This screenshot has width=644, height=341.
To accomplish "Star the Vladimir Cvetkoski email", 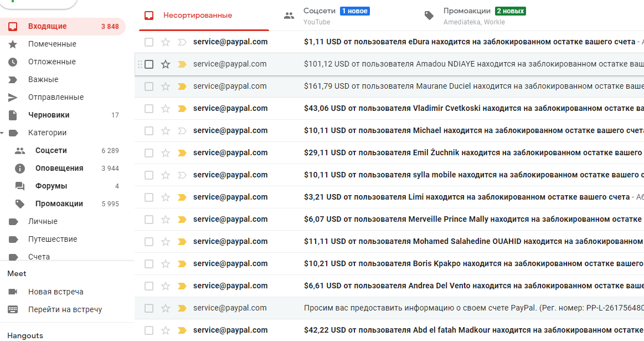I will [166, 109].
